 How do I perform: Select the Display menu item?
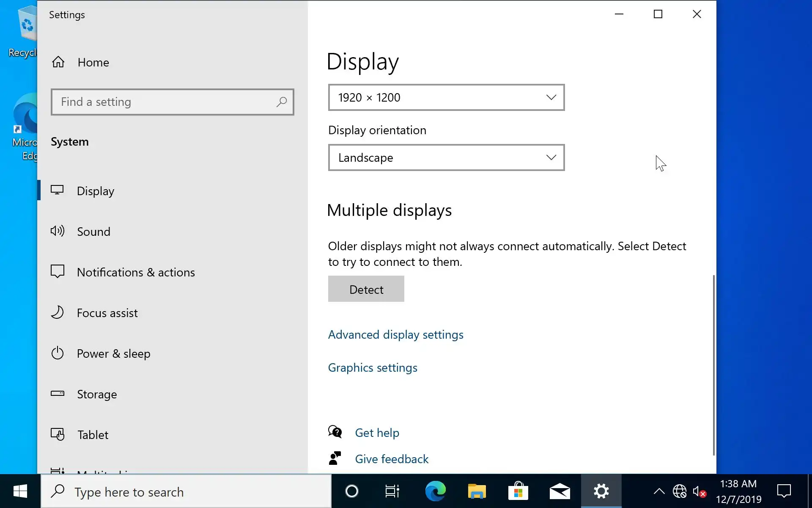(96, 191)
